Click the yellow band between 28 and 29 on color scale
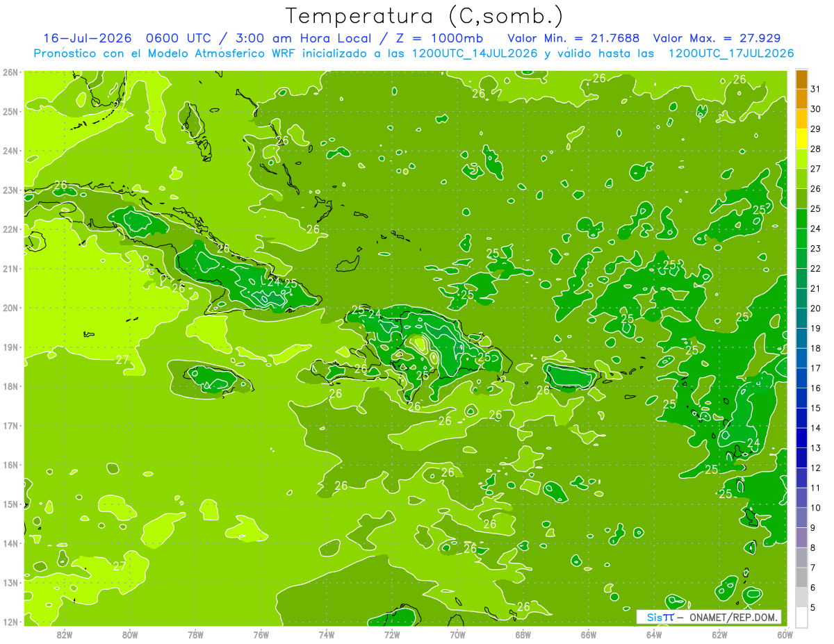 coord(801,139)
